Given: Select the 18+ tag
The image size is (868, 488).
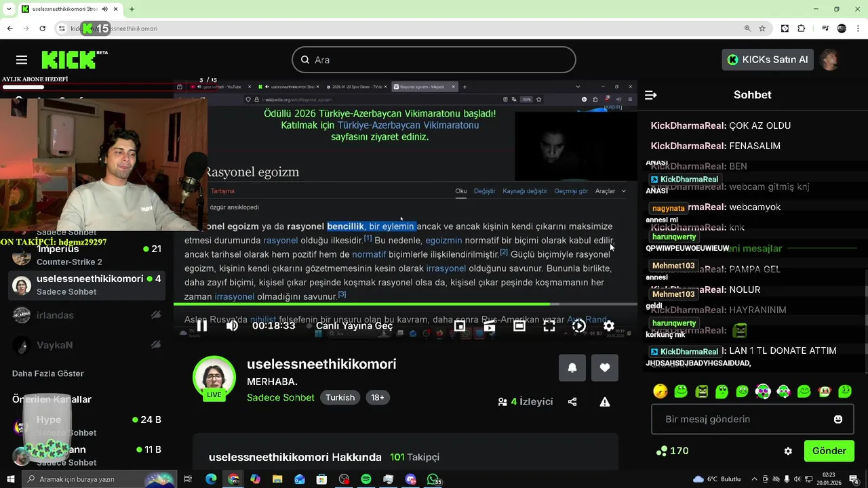Looking at the screenshot, I should point(378,398).
